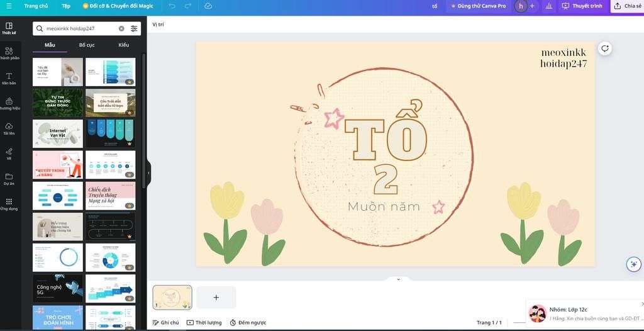Viewport: 644px width, 331px height.
Task: Choose the 'Internet Vạn Vật' template
Action: (x=57, y=133)
